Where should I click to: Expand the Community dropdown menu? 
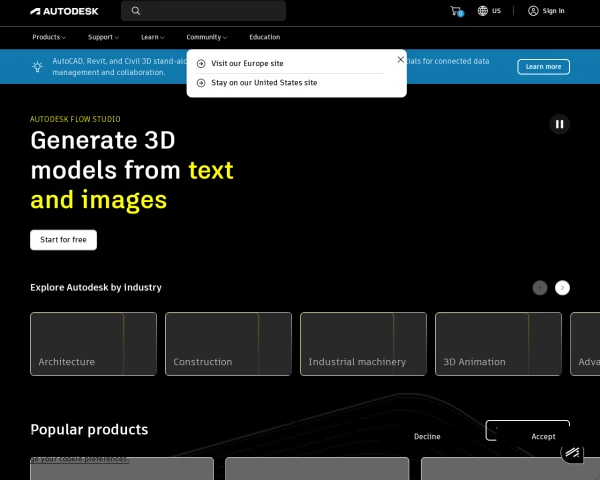point(207,37)
